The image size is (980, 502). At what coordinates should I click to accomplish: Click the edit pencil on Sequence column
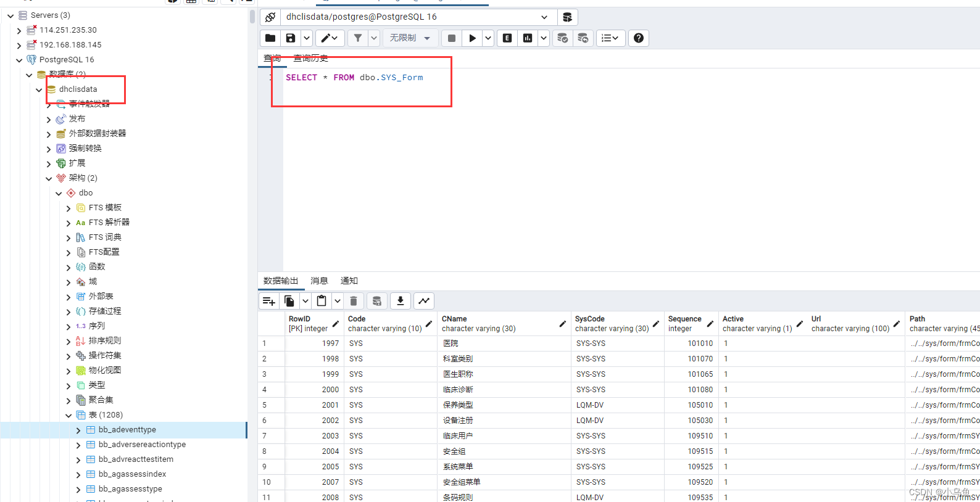click(x=710, y=324)
